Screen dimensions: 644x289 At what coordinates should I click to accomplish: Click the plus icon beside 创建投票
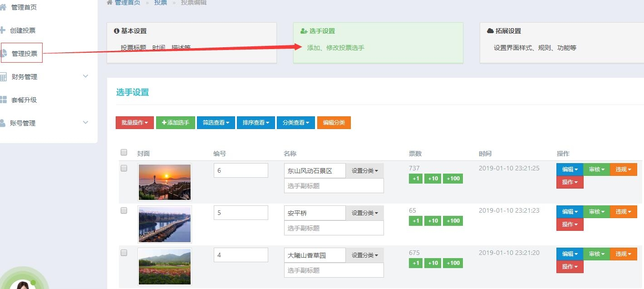[2, 30]
